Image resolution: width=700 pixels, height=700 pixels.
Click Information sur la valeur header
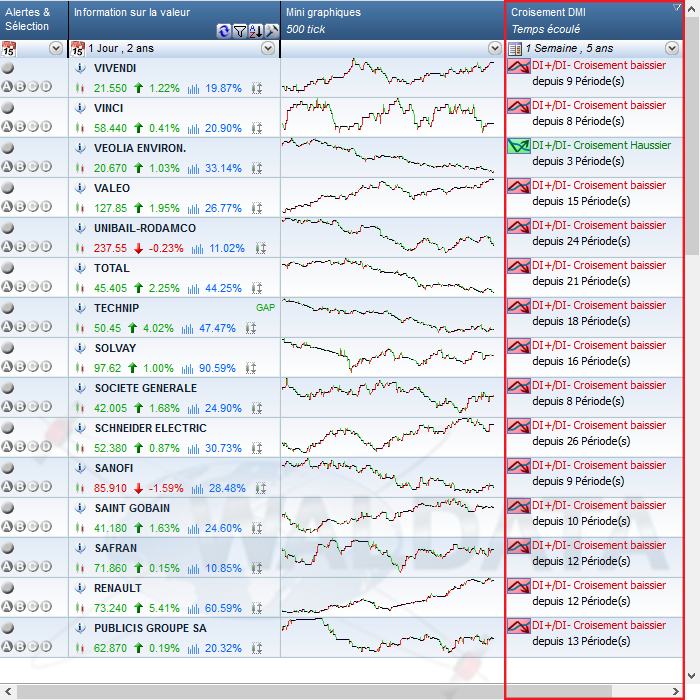(175, 20)
